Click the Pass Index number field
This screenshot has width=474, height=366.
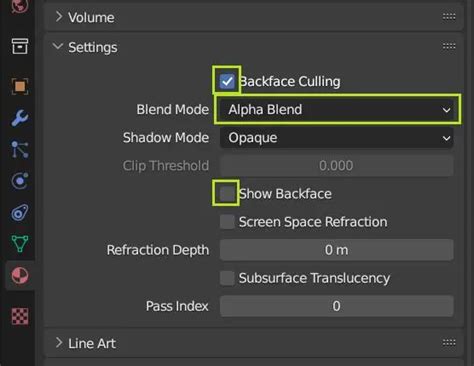(x=336, y=306)
